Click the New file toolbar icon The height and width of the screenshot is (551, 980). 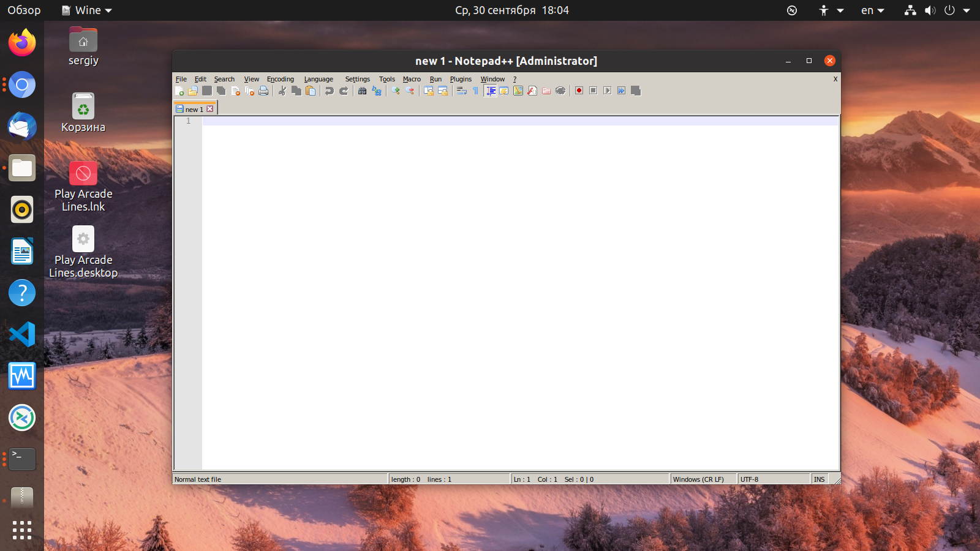179,91
